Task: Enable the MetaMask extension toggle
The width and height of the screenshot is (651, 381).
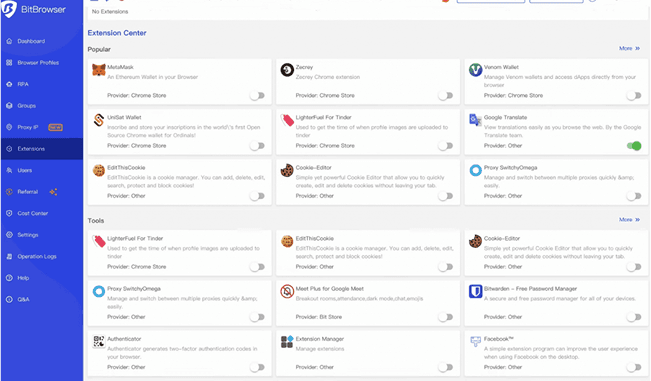Action: coord(257,95)
